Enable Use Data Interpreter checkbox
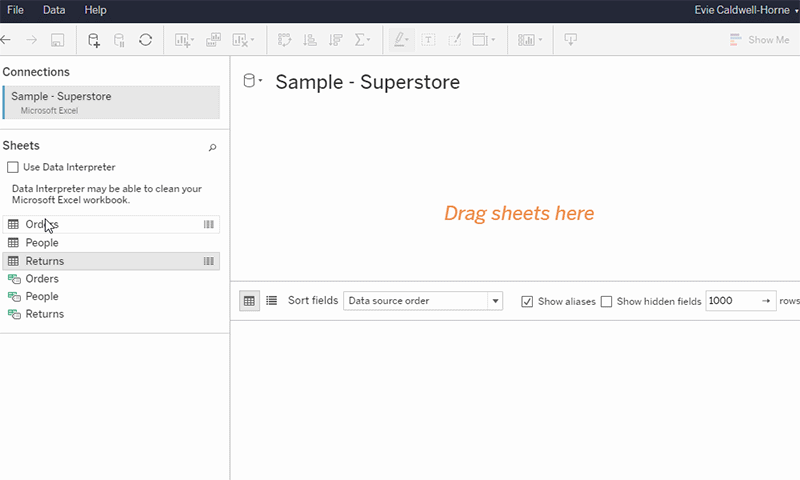Screen dimensions: 800x480 [13, 167]
